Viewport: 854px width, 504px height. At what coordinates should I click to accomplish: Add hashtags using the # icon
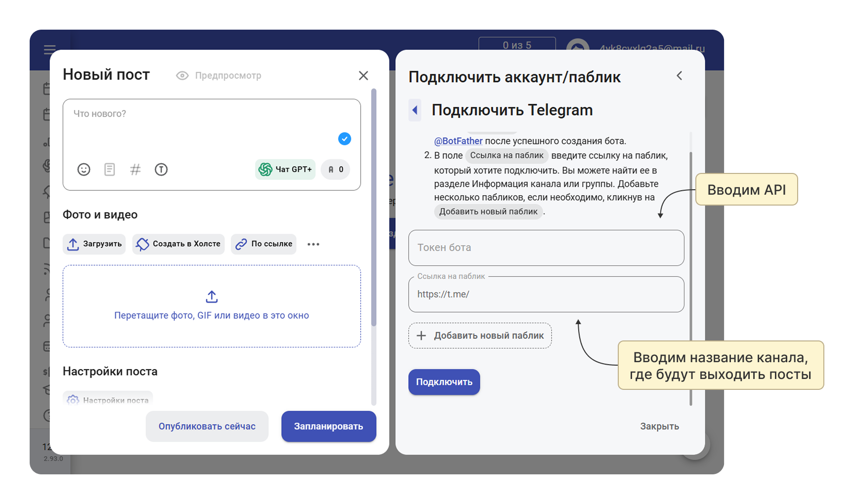tap(135, 169)
